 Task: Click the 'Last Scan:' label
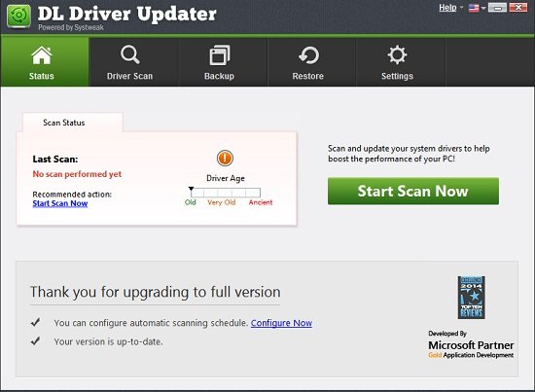click(x=55, y=159)
